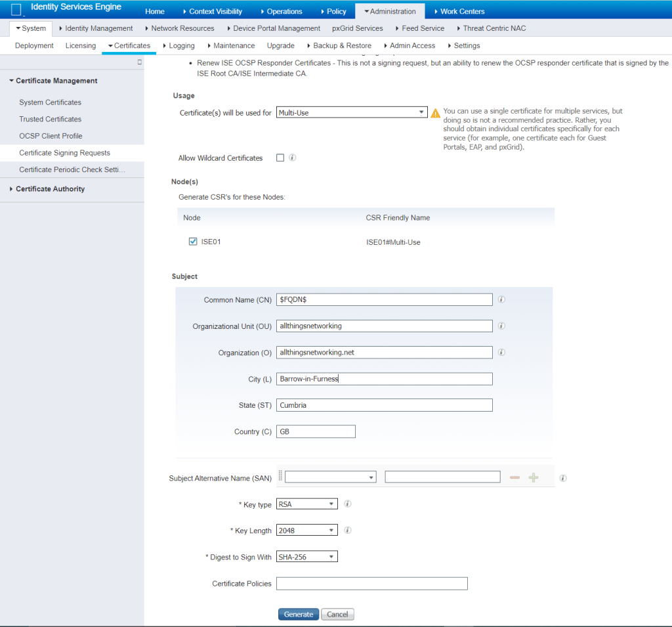The width and height of the screenshot is (672, 627).
Task: Open the Policy menu
Action: pos(334,11)
